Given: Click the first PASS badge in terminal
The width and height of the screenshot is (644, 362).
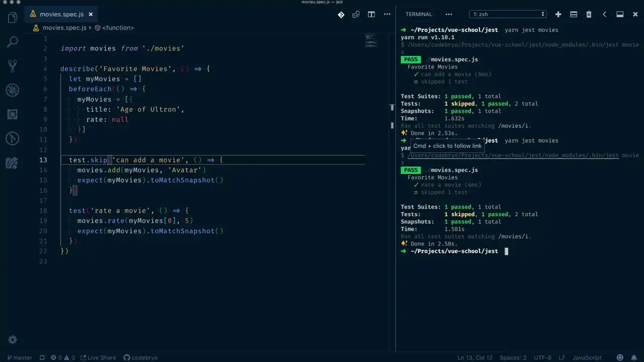Looking at the screenshot, I should point(411,59).
